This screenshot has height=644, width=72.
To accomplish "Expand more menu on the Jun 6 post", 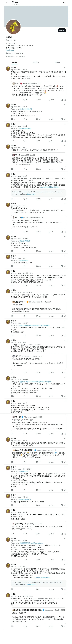I will [x=65, y=256].
